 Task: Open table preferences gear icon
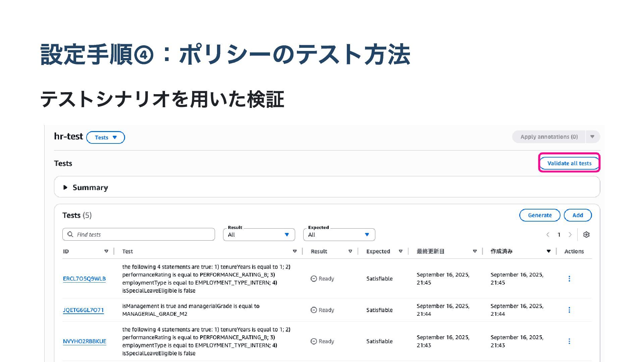point(586,235)
